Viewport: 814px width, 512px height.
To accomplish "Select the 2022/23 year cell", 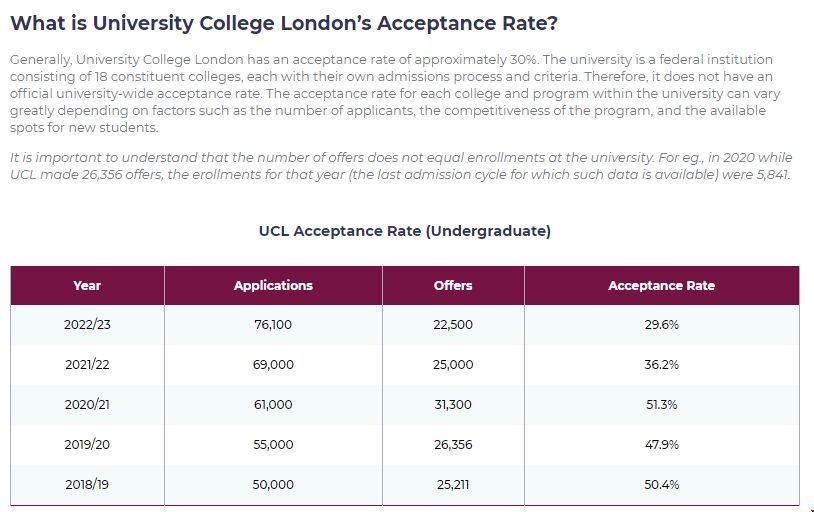I will click(x=87, y=325).
